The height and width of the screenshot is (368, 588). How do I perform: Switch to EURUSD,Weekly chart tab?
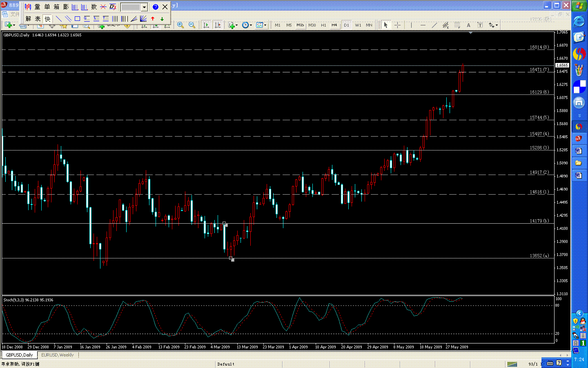coord(57,355)
